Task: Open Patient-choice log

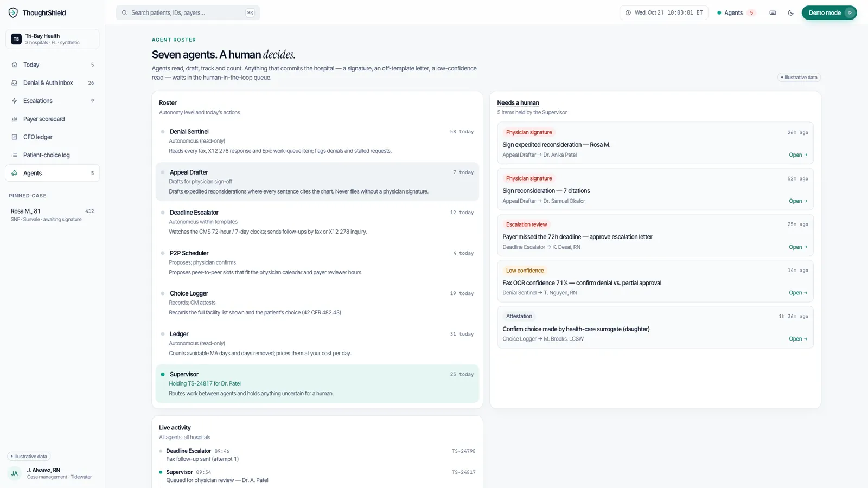Action: pyautogui.click(x=53, y=155)
